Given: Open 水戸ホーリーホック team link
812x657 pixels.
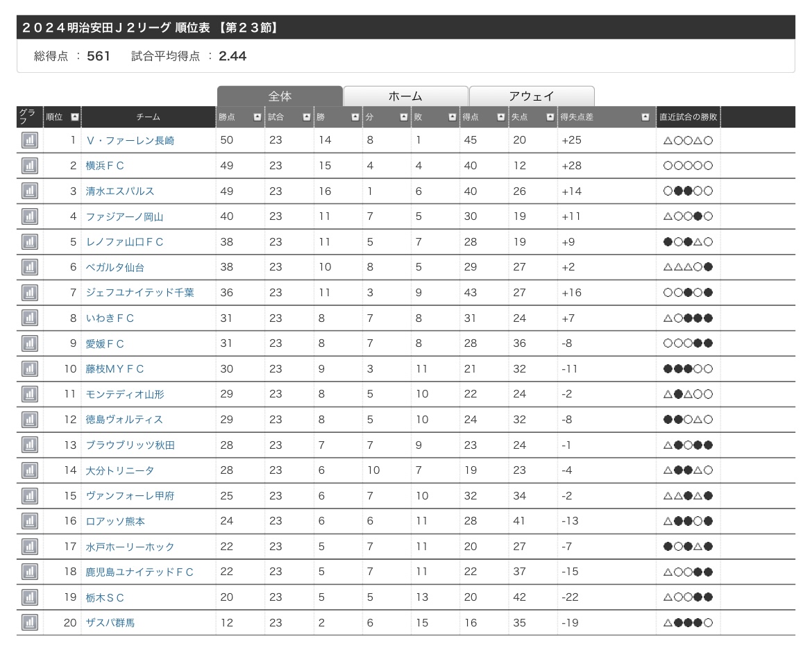Looking at the screenshot, I should click(130, 546).
